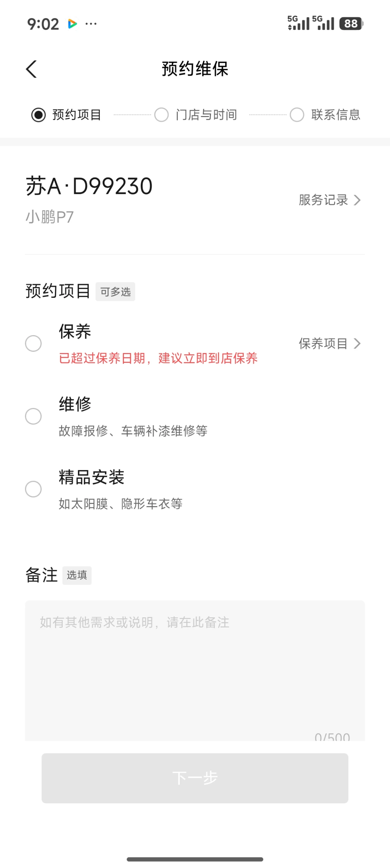Tap the three-dot notification overflow icon
Viewport: 390px width, 868px height.
[91, 24]
